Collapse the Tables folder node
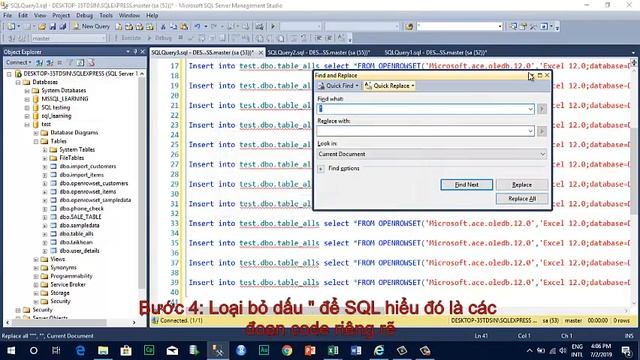This screenshot has width=640, height=360. point(36,142)
